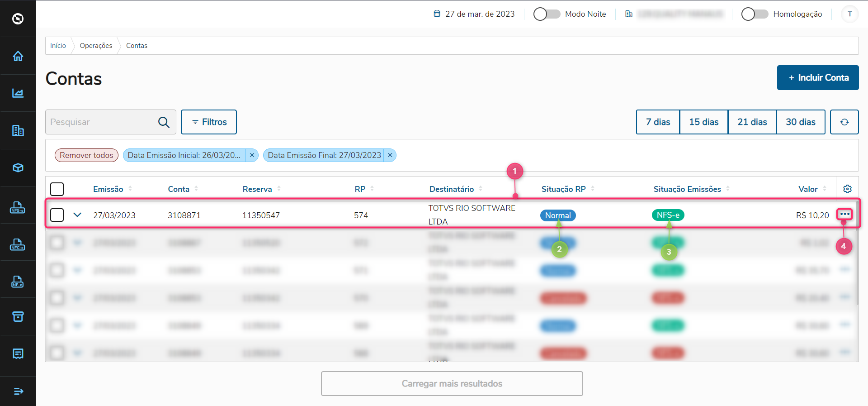Open the Filtros panel

tap(209, 122)
